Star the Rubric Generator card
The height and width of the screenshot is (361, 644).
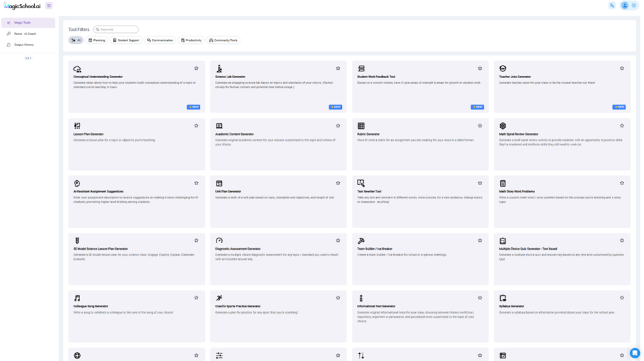click(x=480, y=125)
